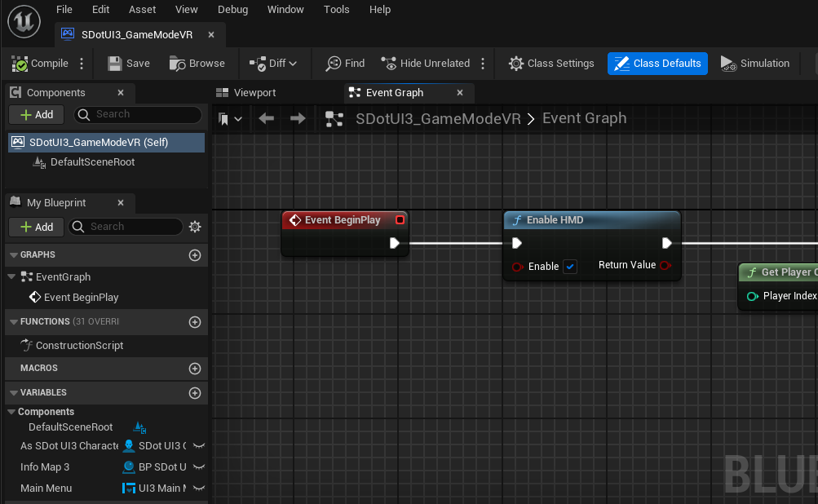Screen dimensions: 818x504
Task: Open the Edit menu
Action: (x=100, y=10)
